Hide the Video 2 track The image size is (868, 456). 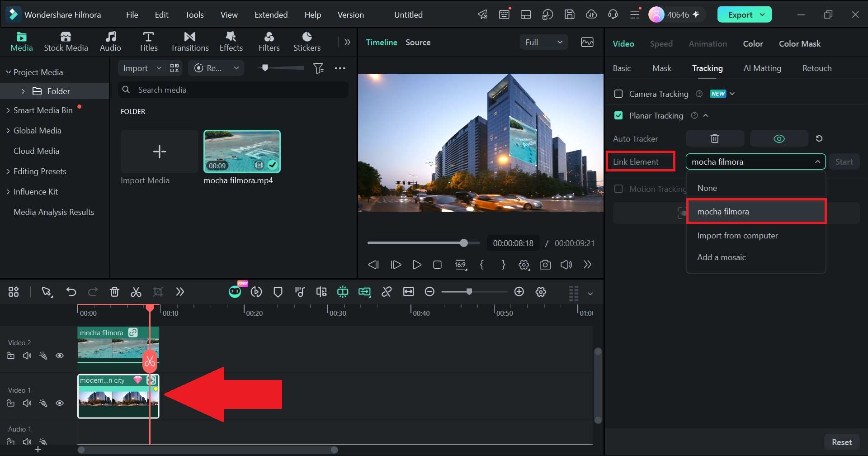pos(60,356)
